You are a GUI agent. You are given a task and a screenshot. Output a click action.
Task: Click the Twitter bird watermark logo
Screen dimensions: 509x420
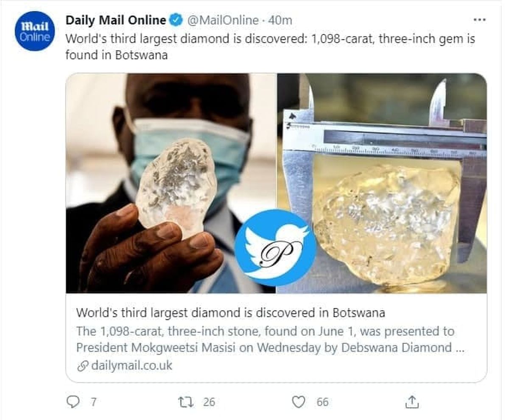pos(275,245)
